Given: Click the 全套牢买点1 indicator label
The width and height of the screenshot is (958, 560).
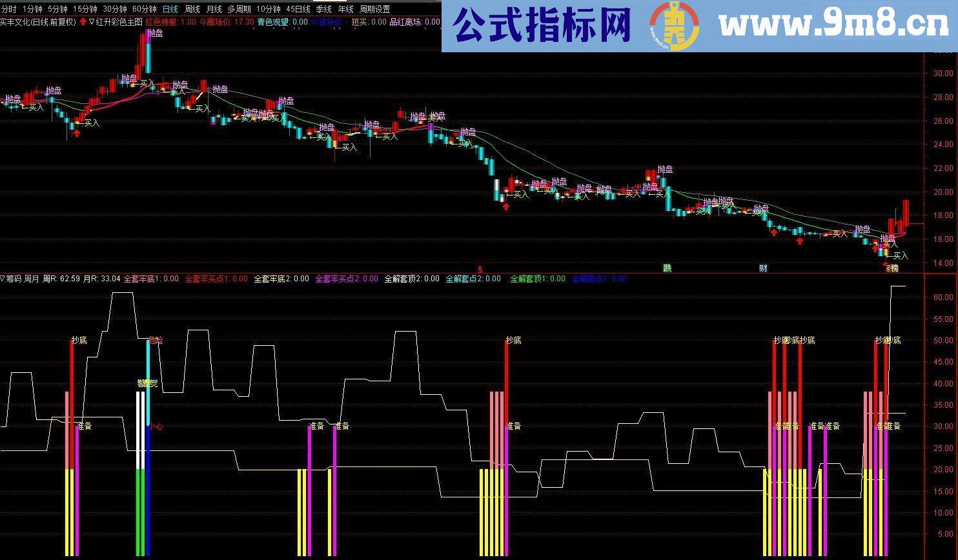Looking at the screenshot, I should [216, 279].
